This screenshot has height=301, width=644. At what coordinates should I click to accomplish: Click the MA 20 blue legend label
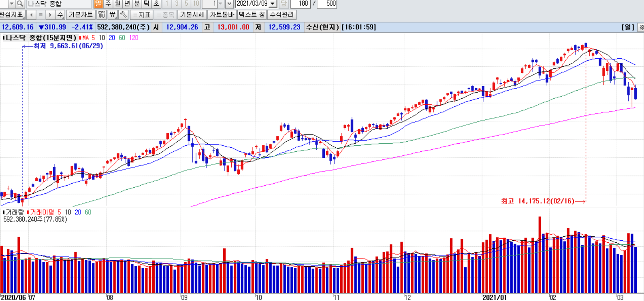[111, 38]
